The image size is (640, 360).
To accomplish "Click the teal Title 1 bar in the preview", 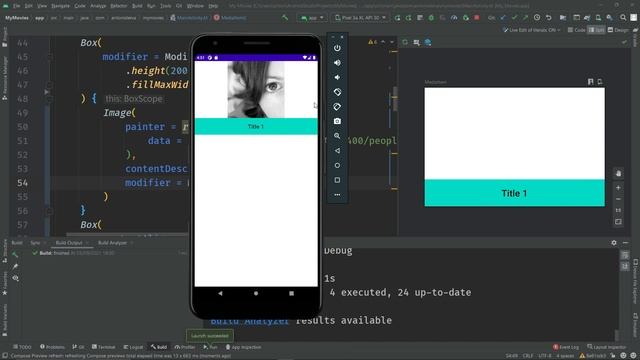I will click(514, 193).
